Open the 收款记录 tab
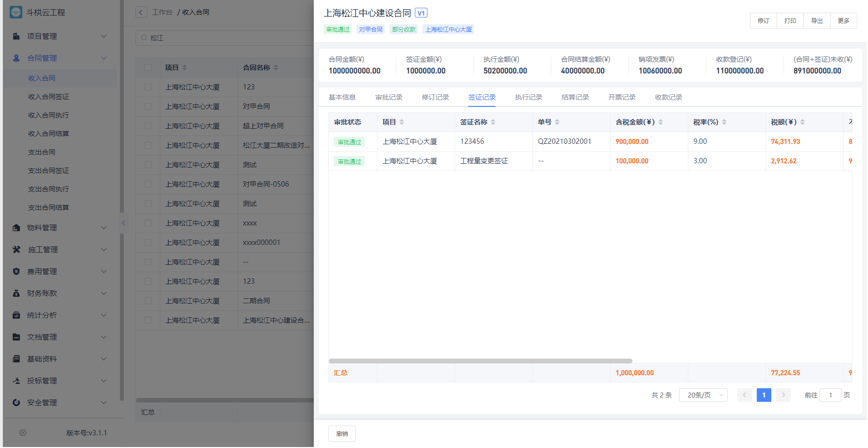This screenshot has height=448, width=868. pyautogui.click(x=668, y=97)
